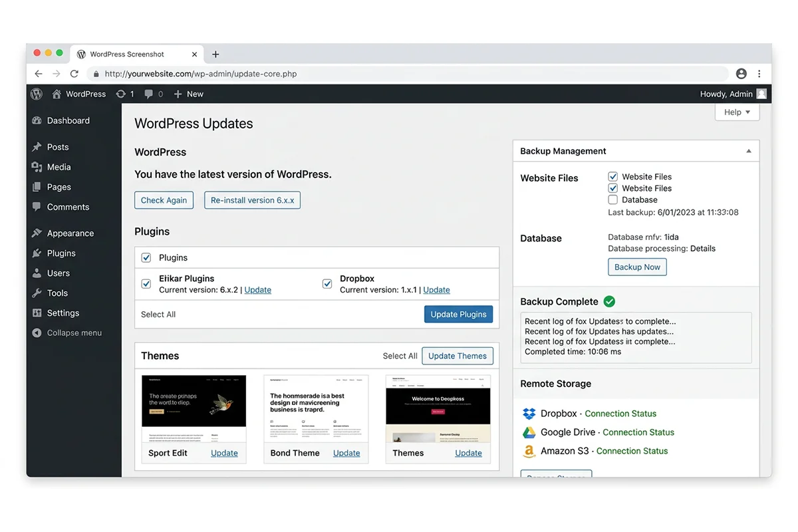Collapse the Backup Management panel triangle

[749, 151]
